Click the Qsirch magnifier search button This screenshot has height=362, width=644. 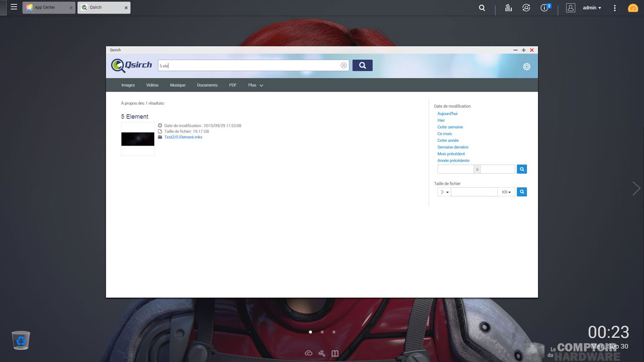coord(362,66)
